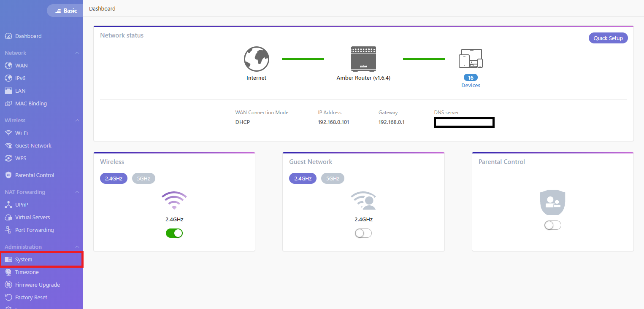Switch the Basic mode button
This screenshot has height=309, width=644.
tap(65, 11)
